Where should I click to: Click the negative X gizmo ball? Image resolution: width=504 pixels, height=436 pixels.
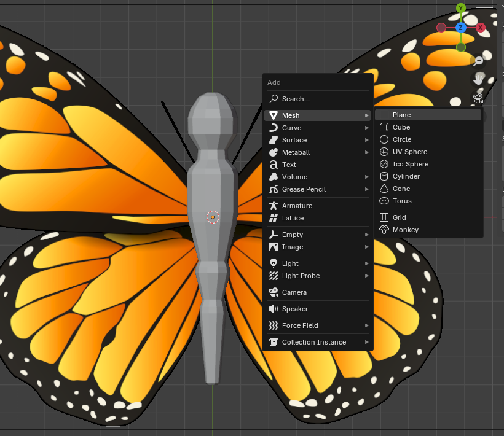(x=441, y=28)
